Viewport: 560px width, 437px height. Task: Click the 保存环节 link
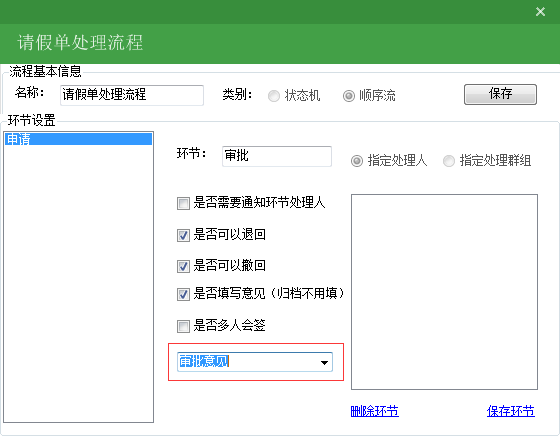(511, 411)
